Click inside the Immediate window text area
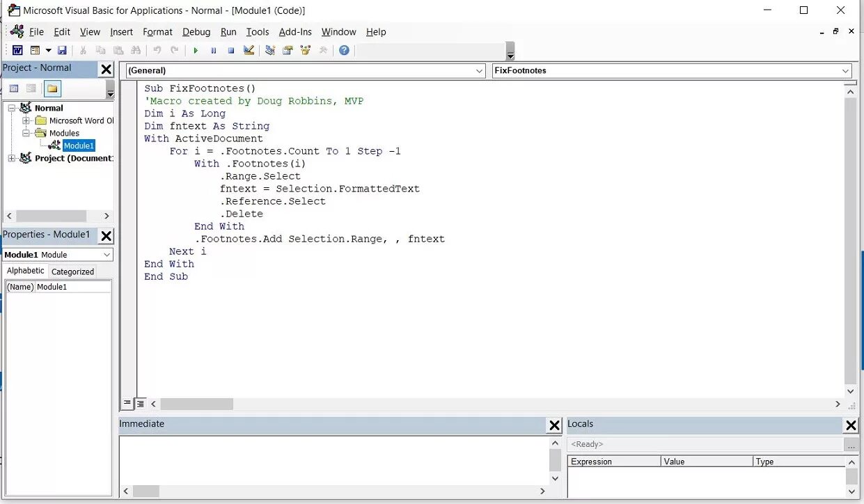This screenshot has height=504, width=864. click(x=333, y=459)
